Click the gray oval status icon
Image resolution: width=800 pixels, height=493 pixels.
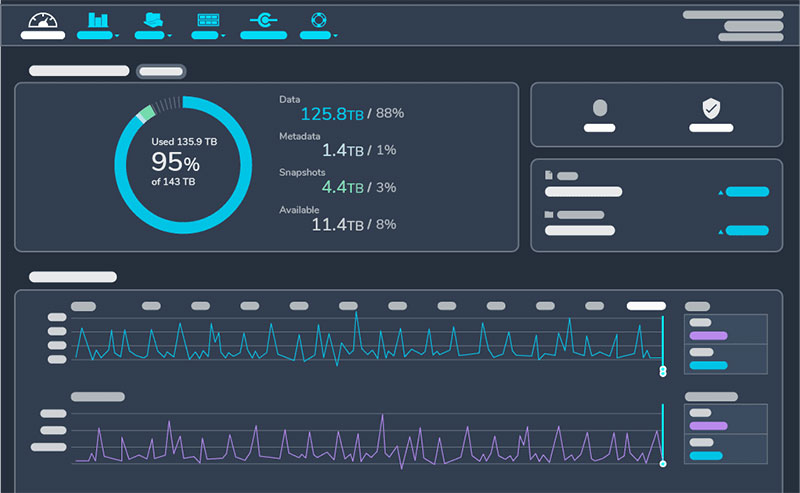coord(600,108)
